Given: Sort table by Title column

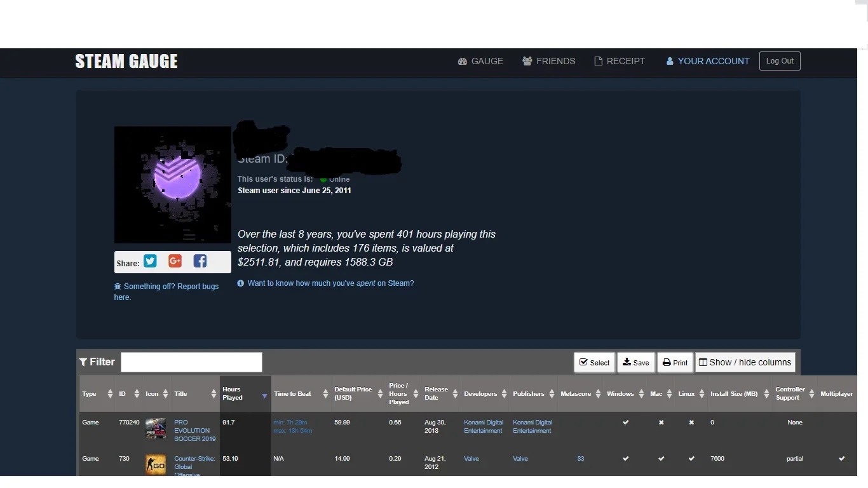Looking at the screenshot, I should 195,394.
